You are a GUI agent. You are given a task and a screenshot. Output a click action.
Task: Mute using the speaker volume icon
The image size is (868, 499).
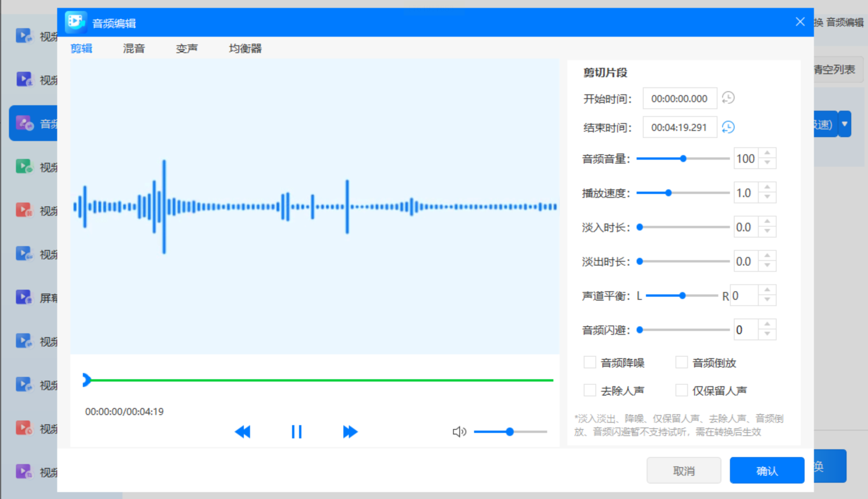point(459,432)
